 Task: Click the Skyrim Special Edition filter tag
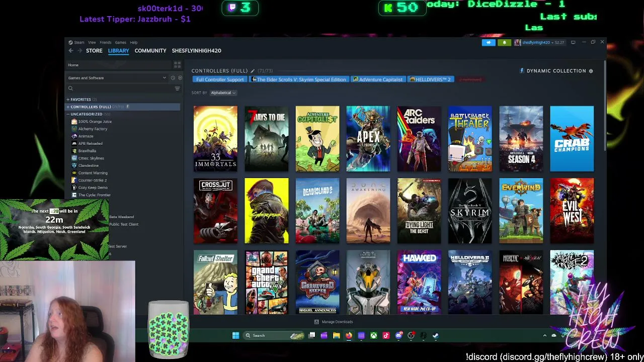click(x=299, y=79)
